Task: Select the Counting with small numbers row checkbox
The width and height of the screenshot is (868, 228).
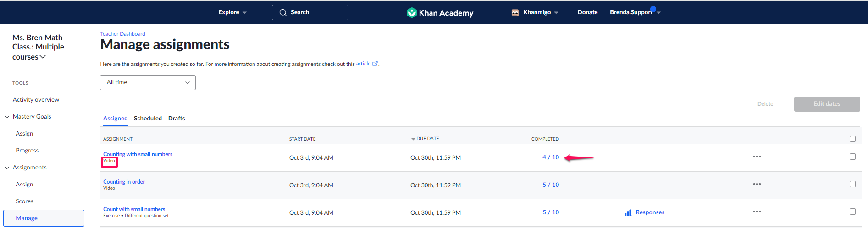Action: pos(852,157)
